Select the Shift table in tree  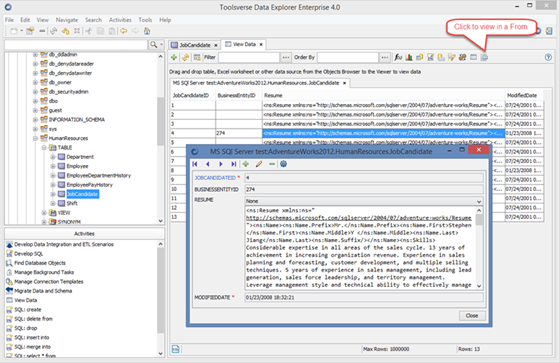point(72,203)
